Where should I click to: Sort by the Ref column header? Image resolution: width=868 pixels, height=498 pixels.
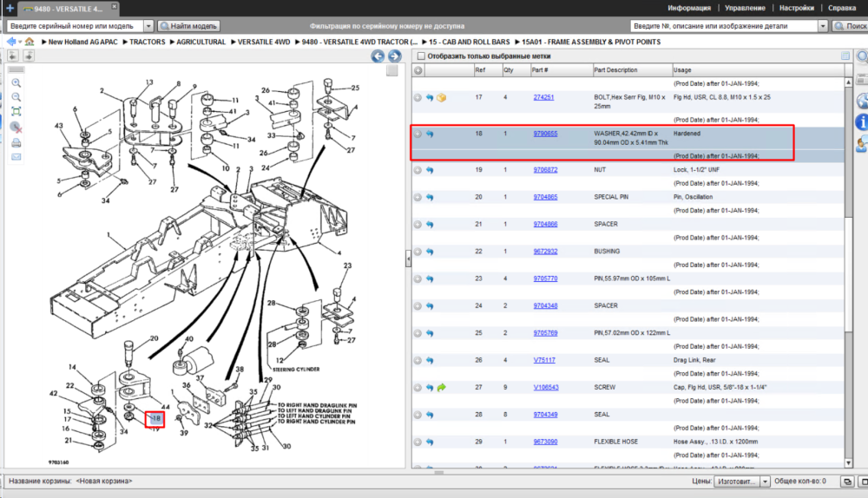(x=487, y=70)
